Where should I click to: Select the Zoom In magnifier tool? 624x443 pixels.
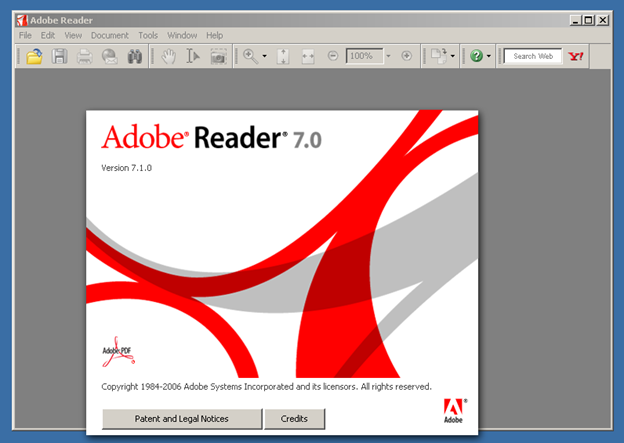tap(249, 57)
